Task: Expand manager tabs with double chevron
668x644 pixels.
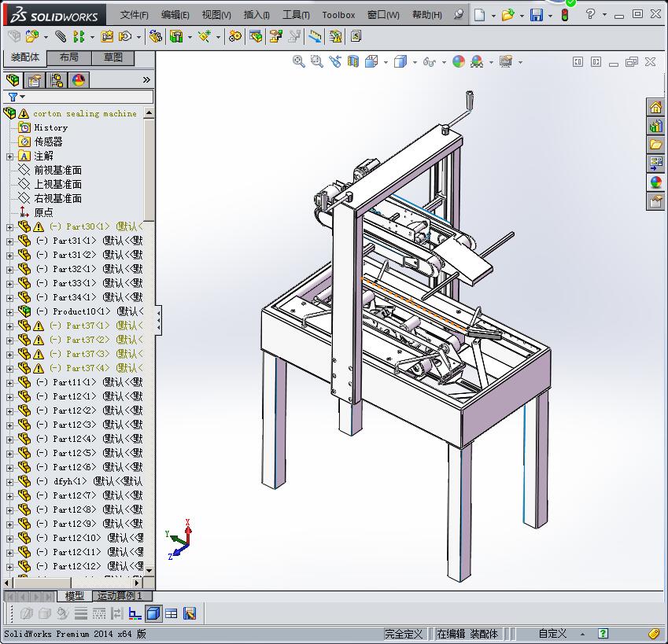Action: tap(146, 79)
